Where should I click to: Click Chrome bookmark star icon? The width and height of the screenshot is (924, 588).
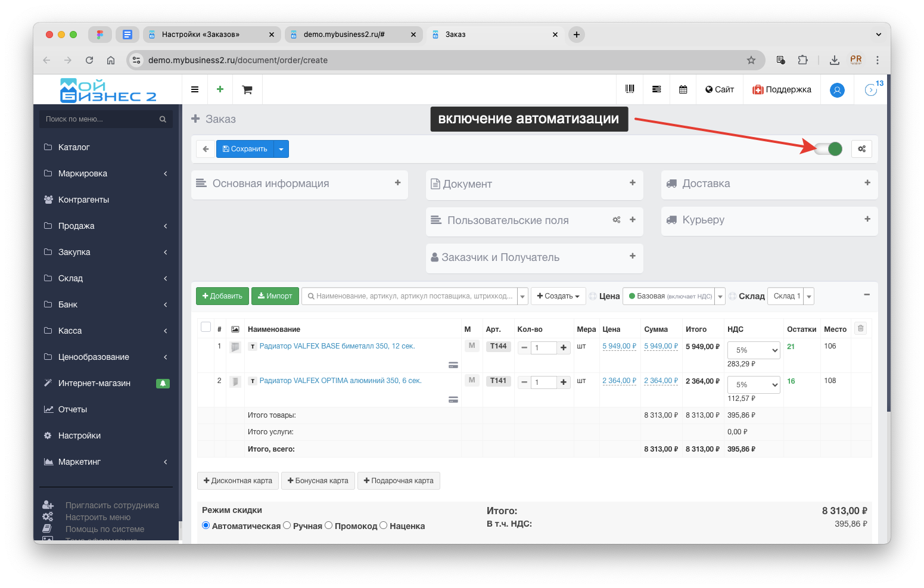pos(751,60)
